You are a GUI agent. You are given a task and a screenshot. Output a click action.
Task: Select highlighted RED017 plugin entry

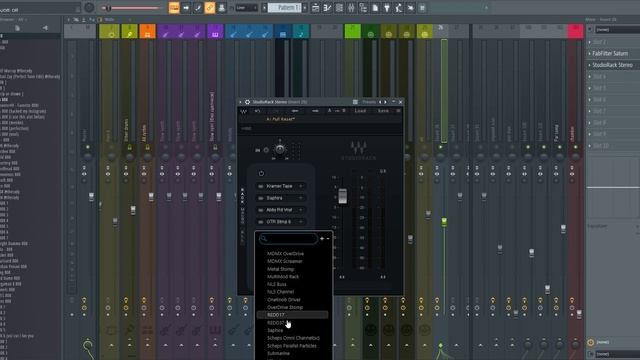[292, 315]
